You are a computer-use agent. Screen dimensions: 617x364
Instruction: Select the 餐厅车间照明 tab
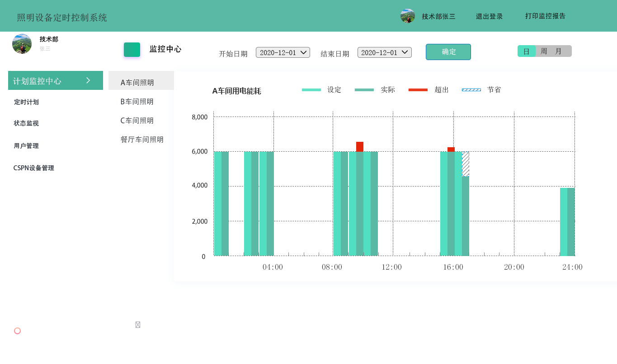pyautogui.click(x=142, y=140)
